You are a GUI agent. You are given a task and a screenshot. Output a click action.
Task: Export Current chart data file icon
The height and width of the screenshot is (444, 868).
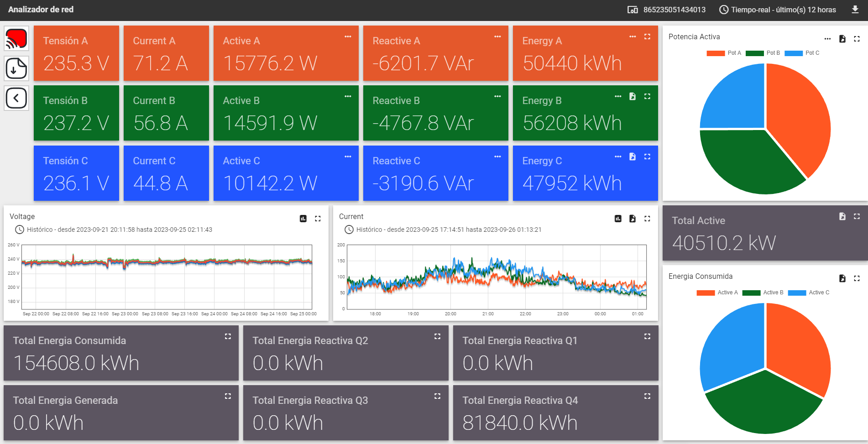pyautogui.click(x=633, y=219)
